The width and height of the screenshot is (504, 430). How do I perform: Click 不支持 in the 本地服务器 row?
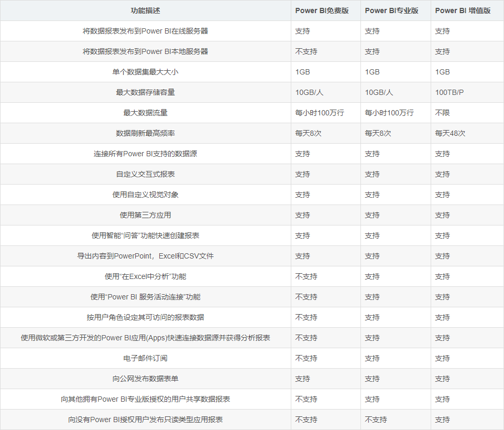click(306, 51)
